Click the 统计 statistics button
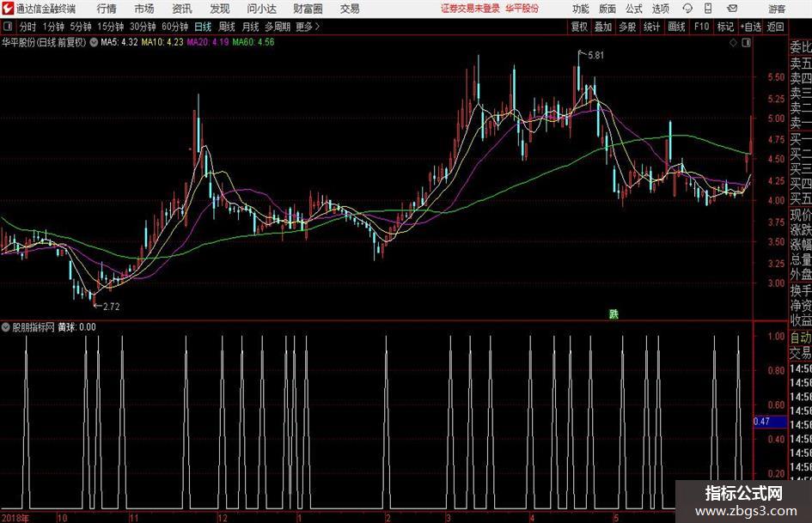 pyautogui.click(x=652, y=27)
